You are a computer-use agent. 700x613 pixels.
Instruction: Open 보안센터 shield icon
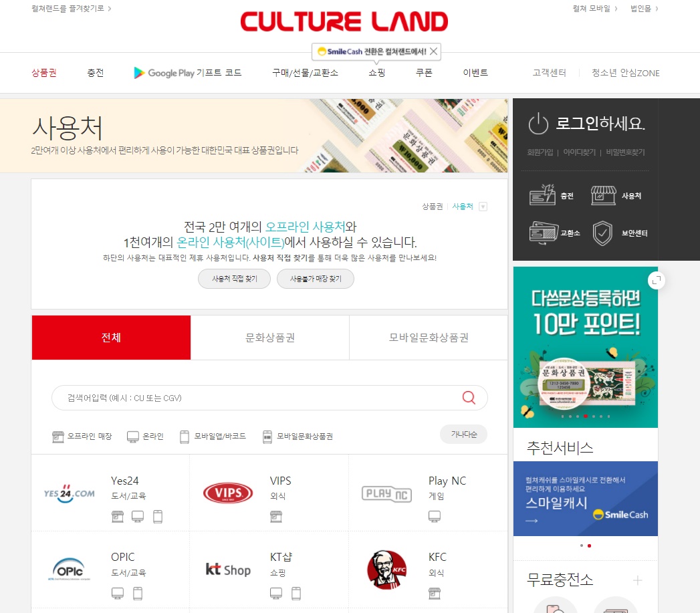tap(602, 233)
